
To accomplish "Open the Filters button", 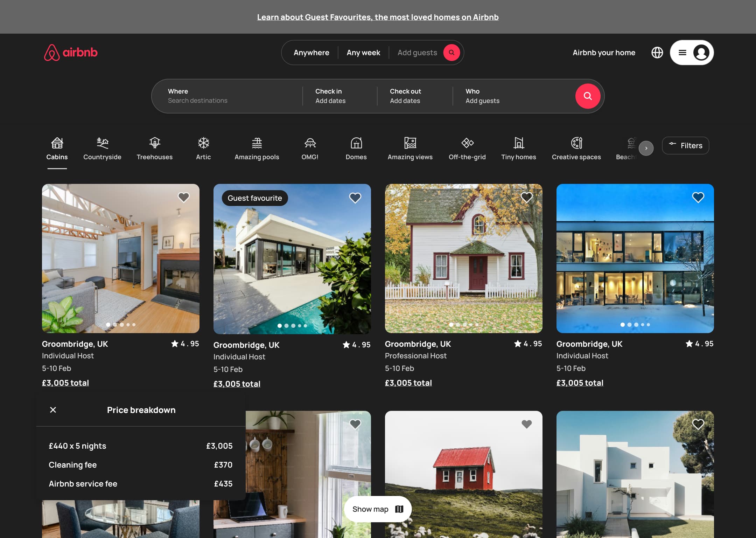I will [x=685, y=145].
